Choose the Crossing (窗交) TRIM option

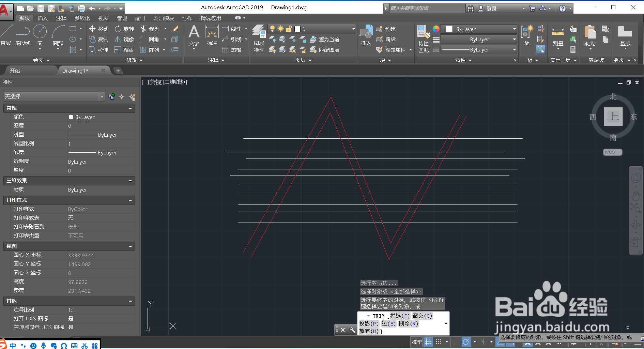click(x=422, y=316)
